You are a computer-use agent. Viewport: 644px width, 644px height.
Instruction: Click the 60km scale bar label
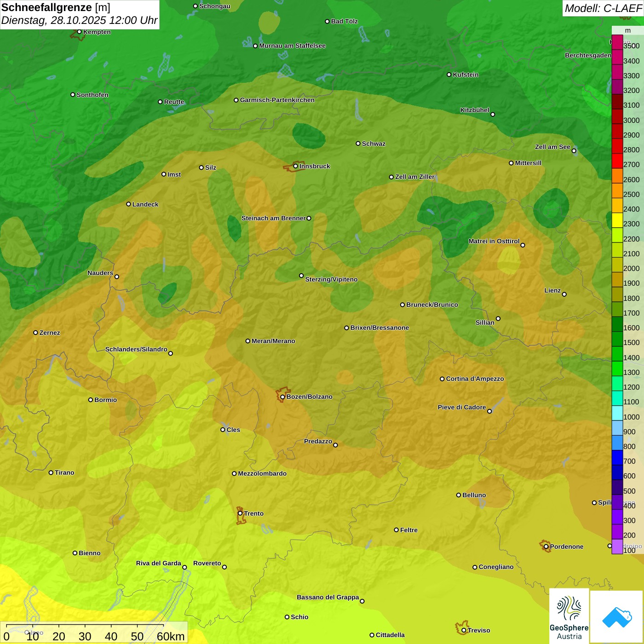point(171,636)
